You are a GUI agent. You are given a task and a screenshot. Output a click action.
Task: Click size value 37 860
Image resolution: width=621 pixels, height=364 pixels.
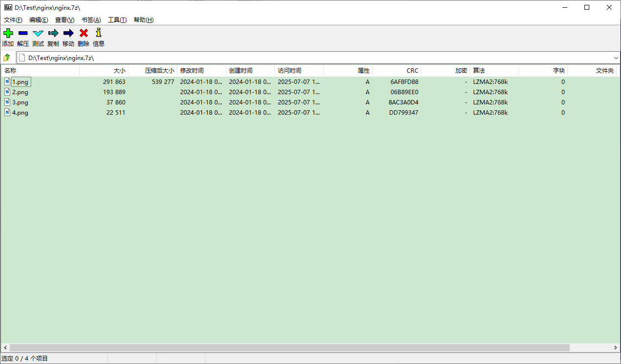(116, 102)
